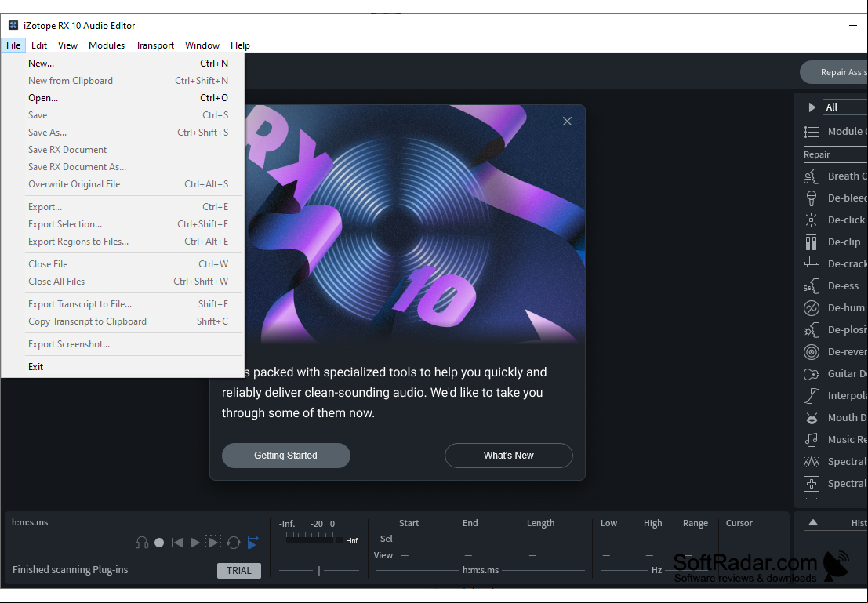Click Copy Transcript to Clipboard entry
This screenshot has width=868, height=603.
point(122,321)
